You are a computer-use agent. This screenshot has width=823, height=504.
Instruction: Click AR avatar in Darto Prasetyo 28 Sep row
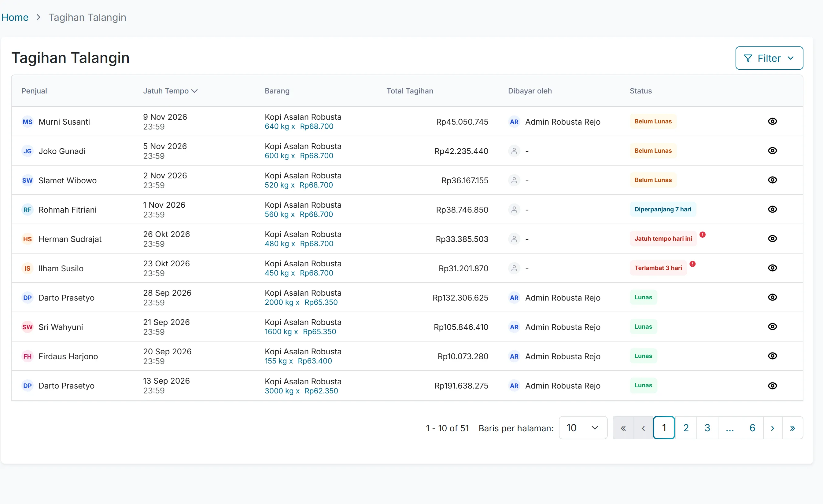click(x=514, y=298)
